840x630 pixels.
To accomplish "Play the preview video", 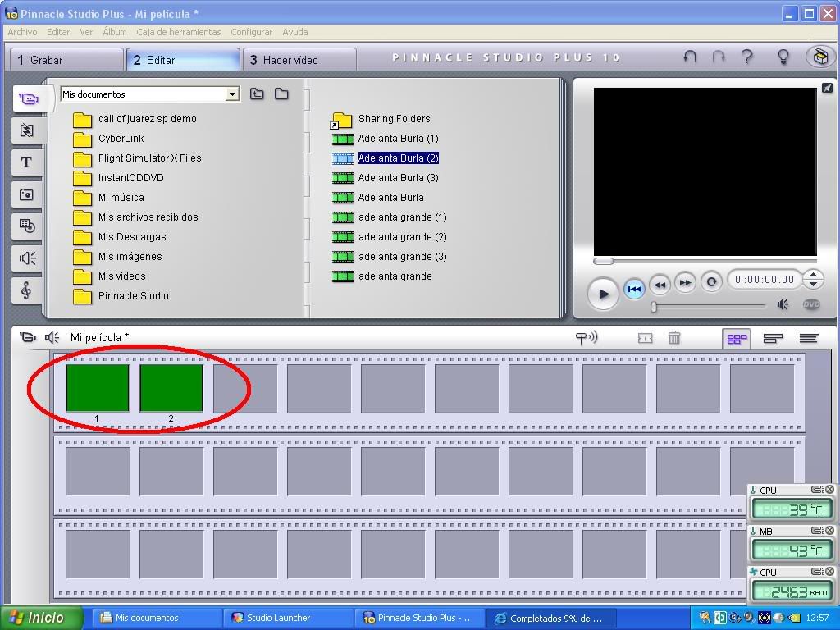I will [x=603, y=294].
